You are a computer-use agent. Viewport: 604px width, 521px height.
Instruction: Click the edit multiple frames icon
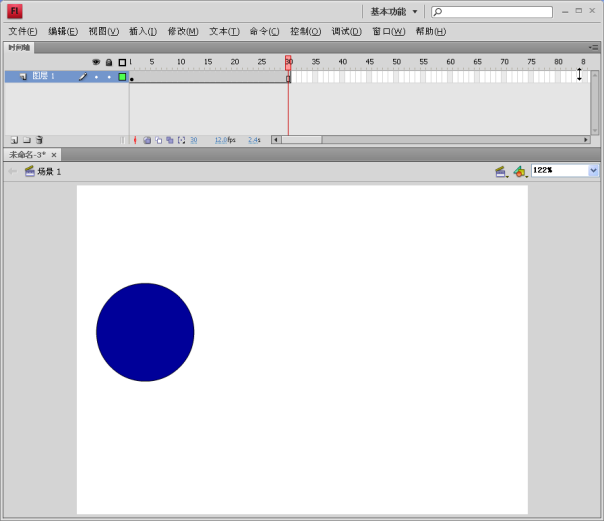pos(170,140)
